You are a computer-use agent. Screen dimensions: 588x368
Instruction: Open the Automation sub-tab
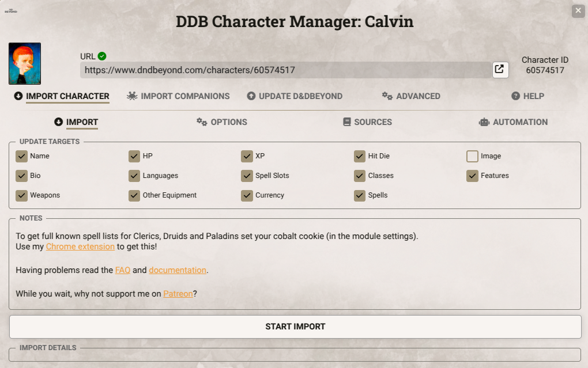pyautogui.click(x=514, y=122)
